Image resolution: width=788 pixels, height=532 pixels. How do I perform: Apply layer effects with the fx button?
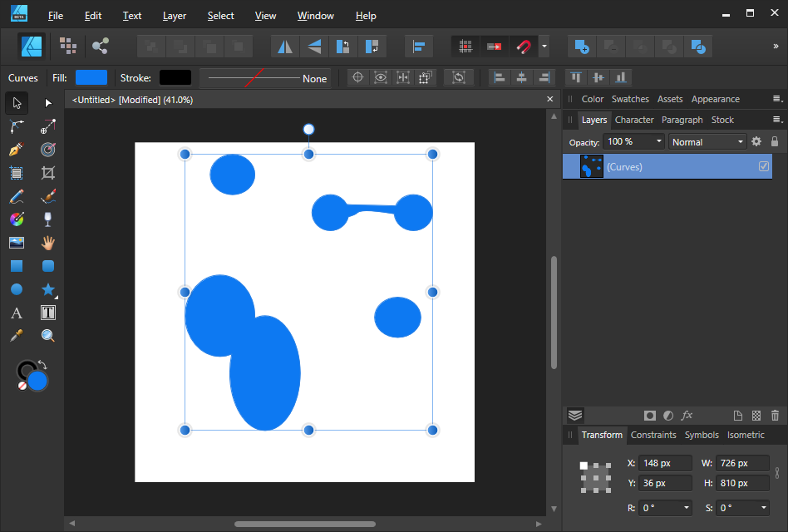tap(687, 415)
